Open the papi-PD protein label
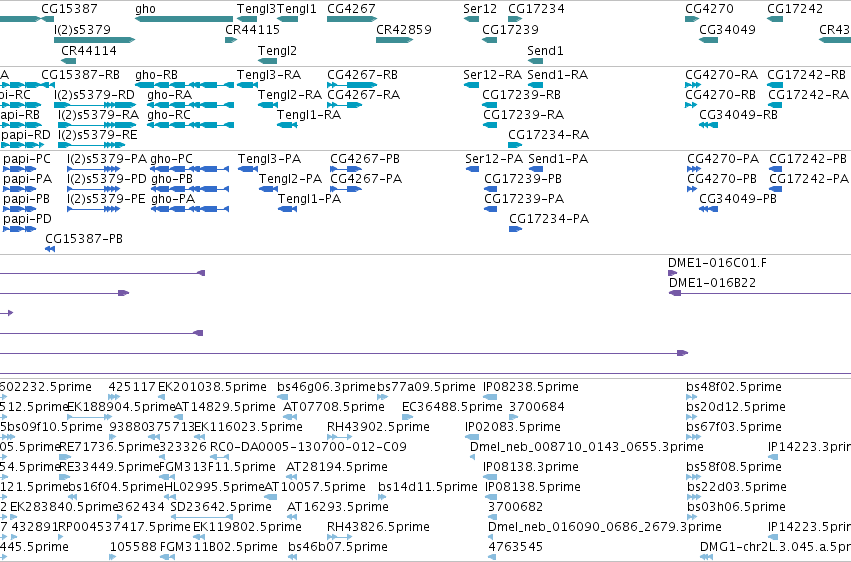 tap(27, 219)
